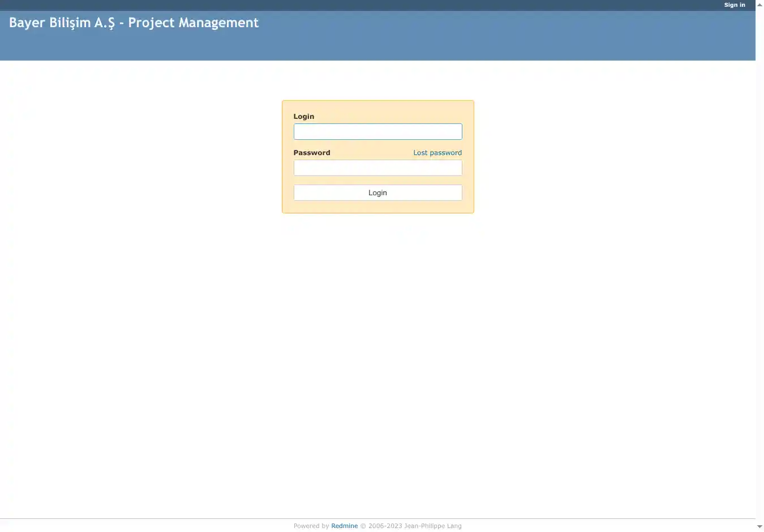
Task: Click the Bayer Bilişim Project Management title
Action: tap(134, 23)
